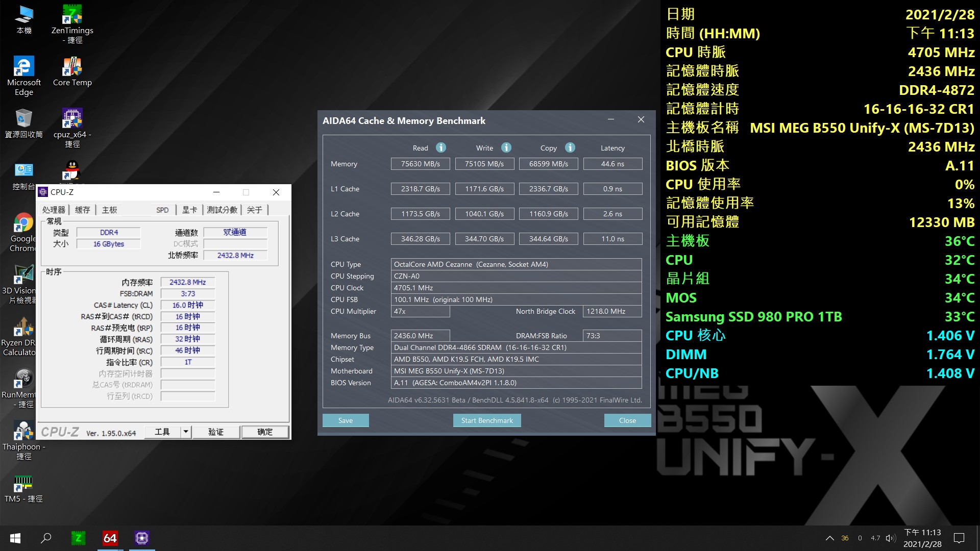Open the Ryzen DRAM Calculator shortcut

pyautogui.click(x=18, y=337)
